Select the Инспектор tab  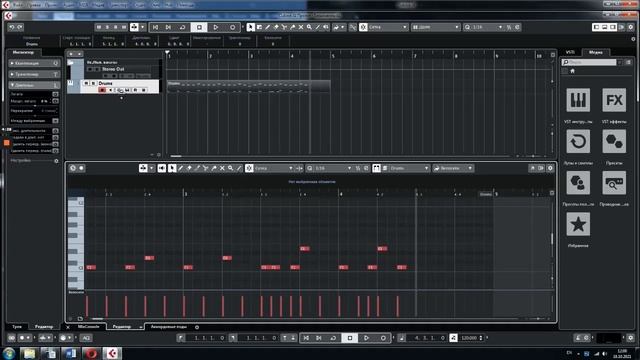tap(23, 52)
